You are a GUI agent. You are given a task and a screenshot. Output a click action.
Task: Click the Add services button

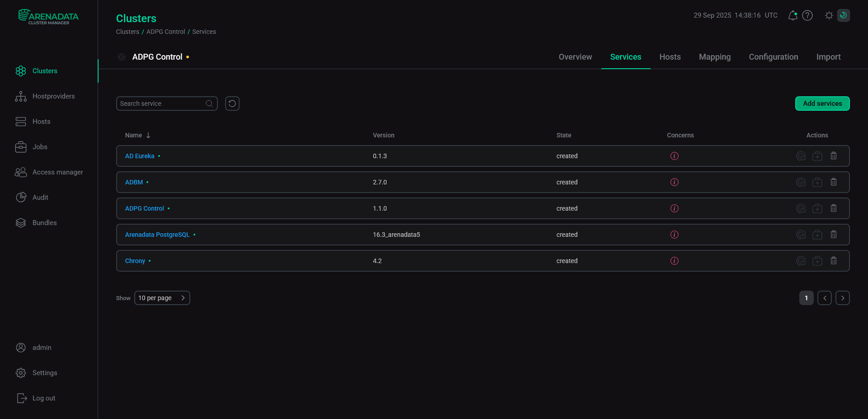click(x=822, y=104)
